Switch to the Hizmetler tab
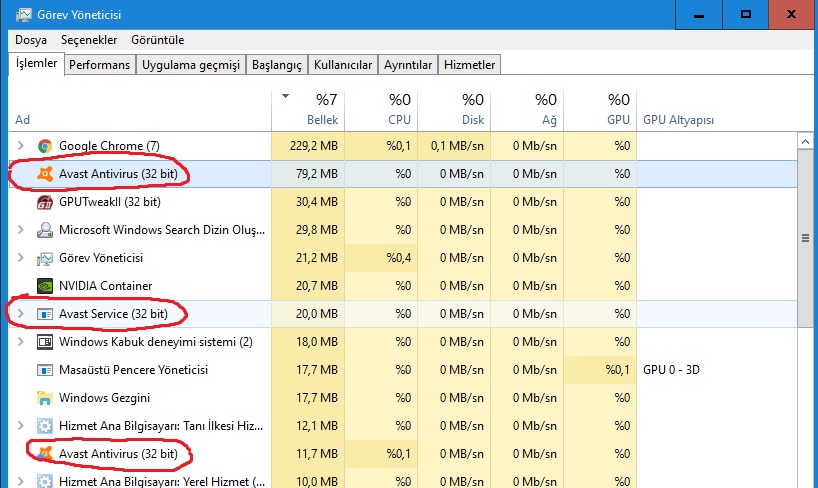This screenshot has height=488, width=818. [470, 65]
